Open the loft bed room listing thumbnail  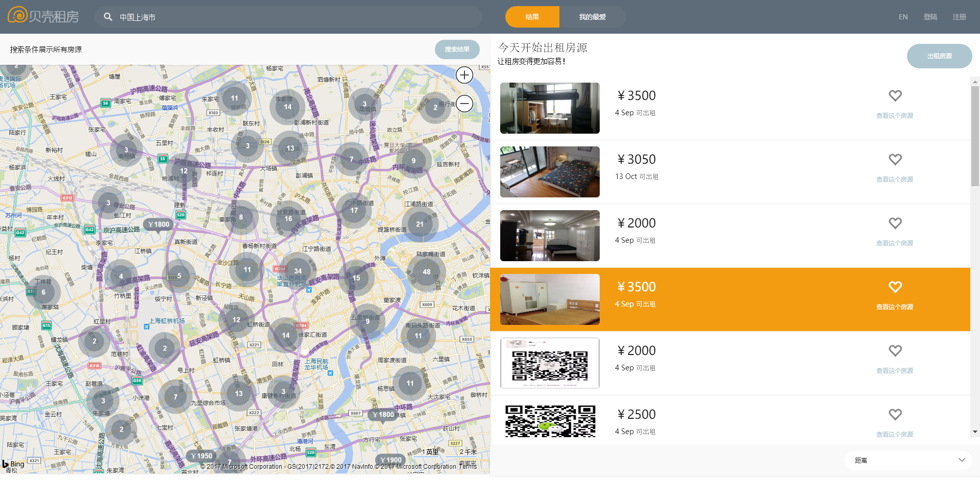point(550,108)
